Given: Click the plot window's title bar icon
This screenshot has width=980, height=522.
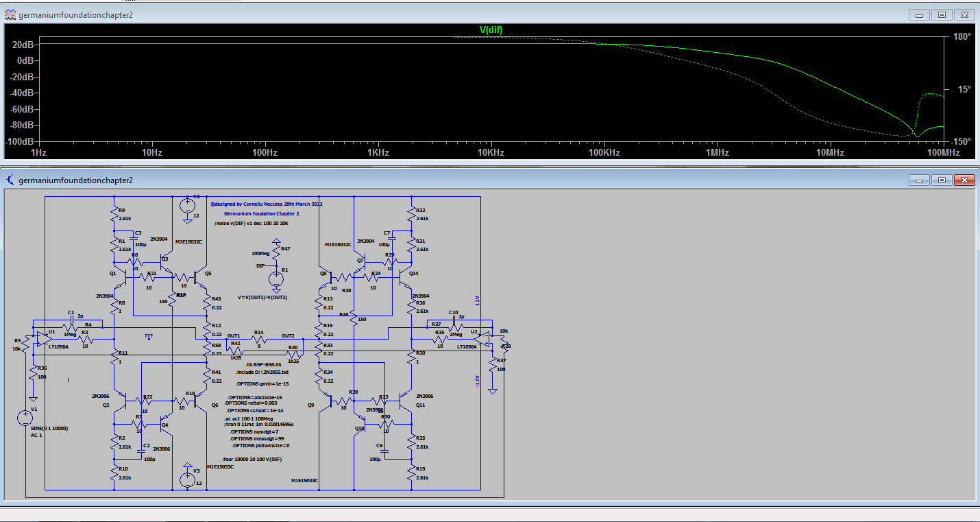Looking at the screenshot, I should click(10, 14).
